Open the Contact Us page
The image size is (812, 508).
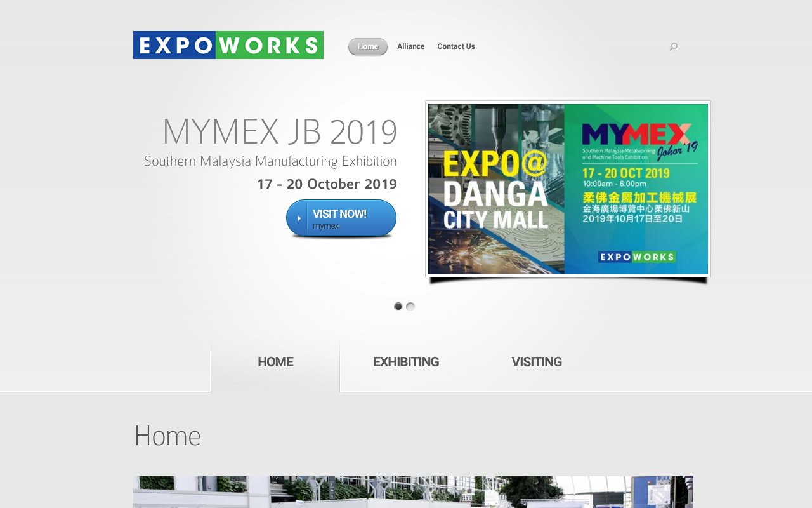click(455, 46)
